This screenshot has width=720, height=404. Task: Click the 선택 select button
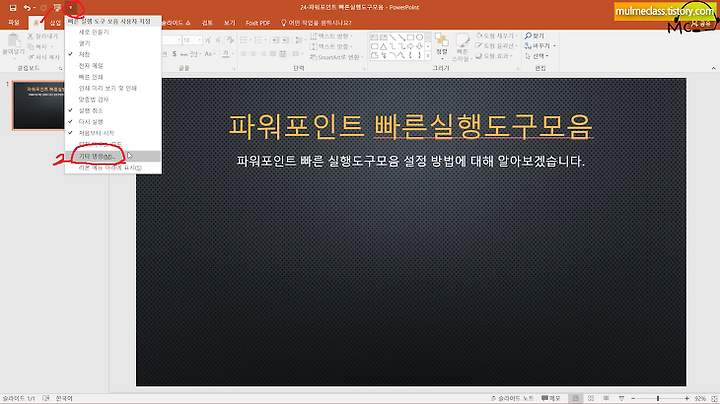pos(537,56)
